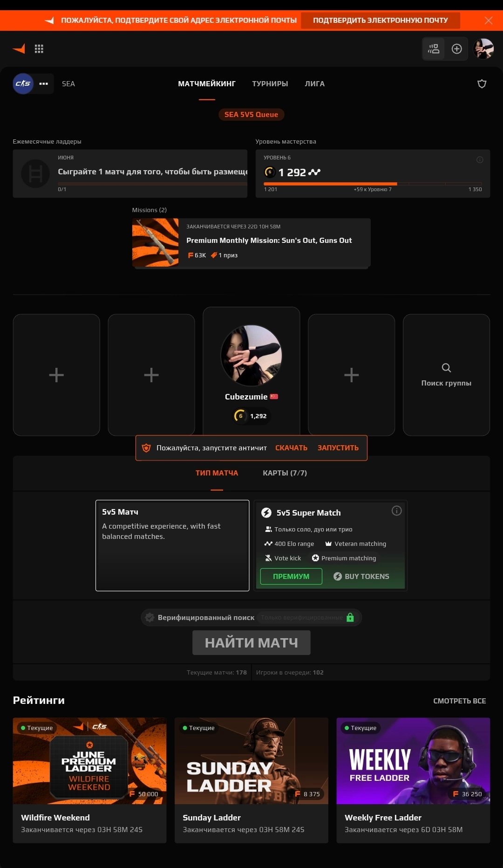Open the apps grid menu icon
The image size is (503, 868).
point(39,48)
